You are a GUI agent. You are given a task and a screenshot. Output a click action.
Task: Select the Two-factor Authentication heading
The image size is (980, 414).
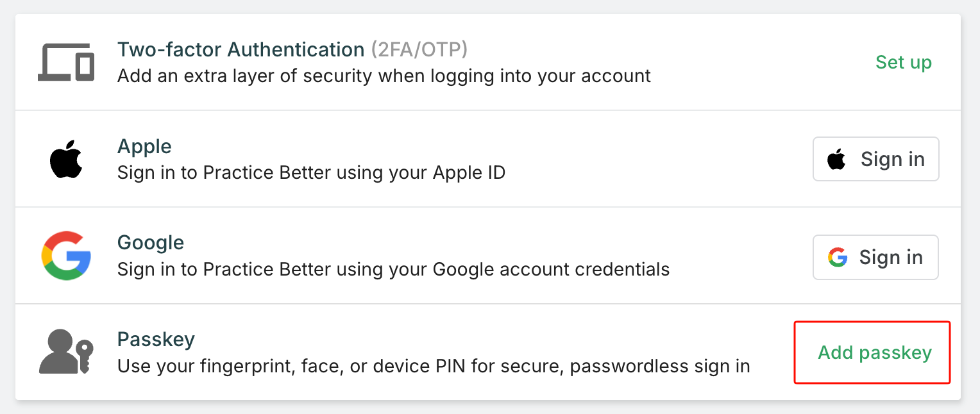click(241, 49)
